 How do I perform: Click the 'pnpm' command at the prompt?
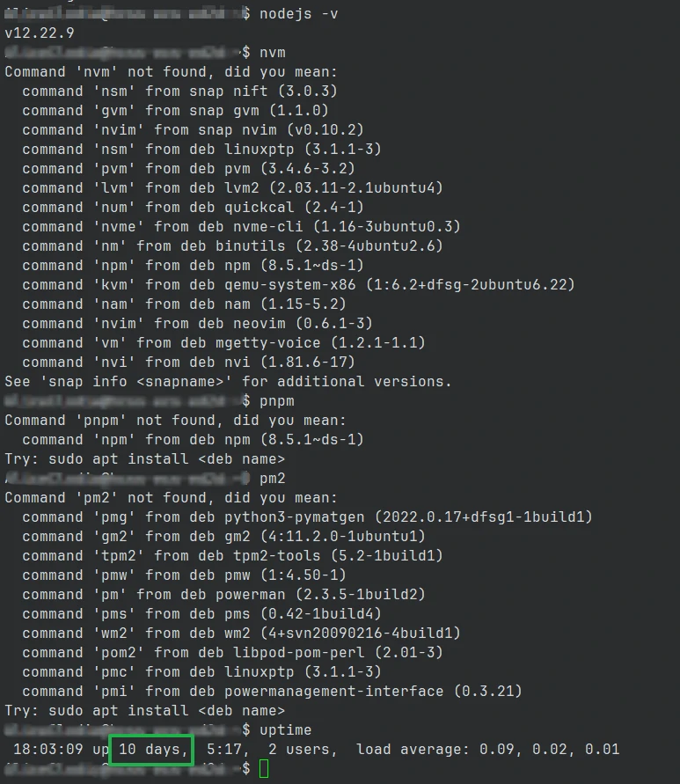277,401
